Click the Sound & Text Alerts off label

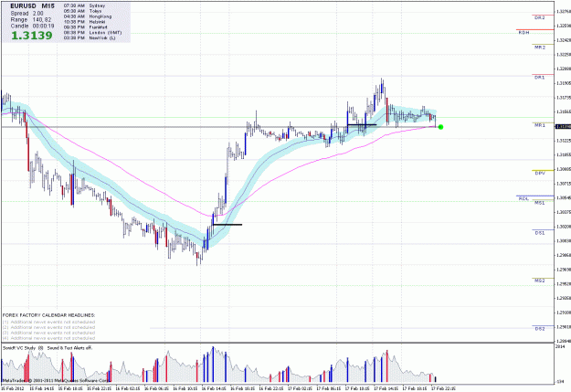click(x=70, y=348)
